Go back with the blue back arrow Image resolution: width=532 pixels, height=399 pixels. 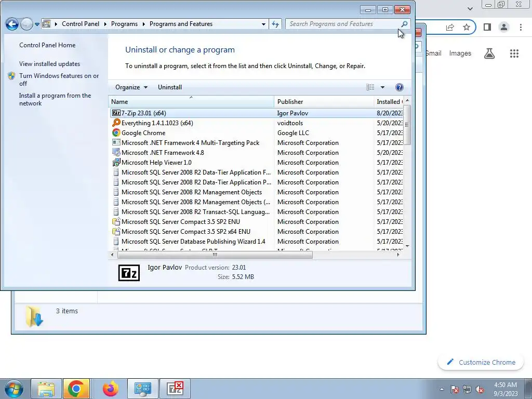[x=12, y=24]
